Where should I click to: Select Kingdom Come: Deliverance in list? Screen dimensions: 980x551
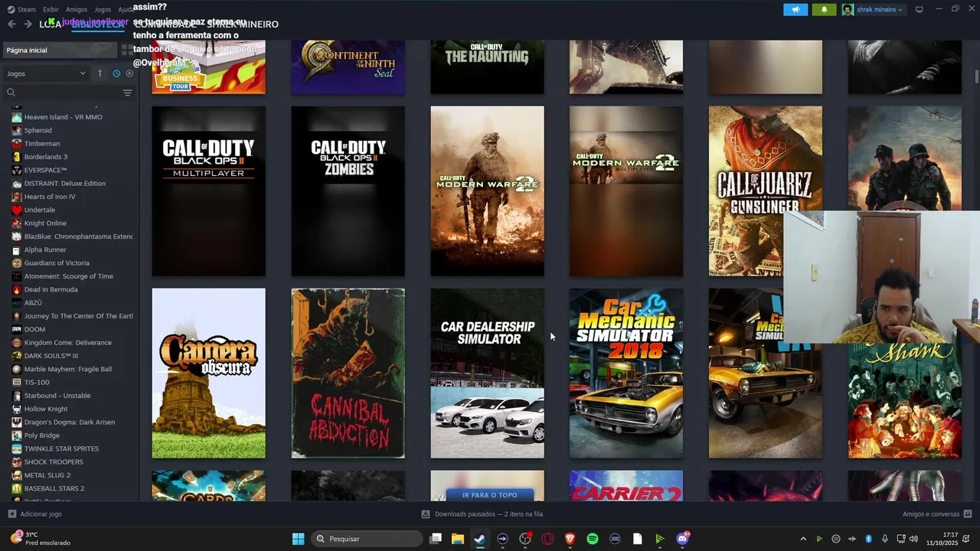tap(69, 342)
